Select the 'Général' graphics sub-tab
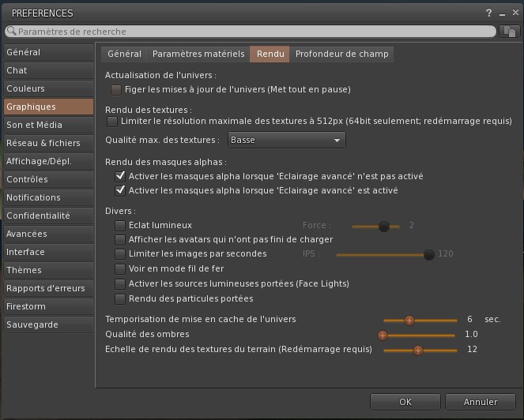The height and width of the screenshot is (420, 524). coord(124,54)
